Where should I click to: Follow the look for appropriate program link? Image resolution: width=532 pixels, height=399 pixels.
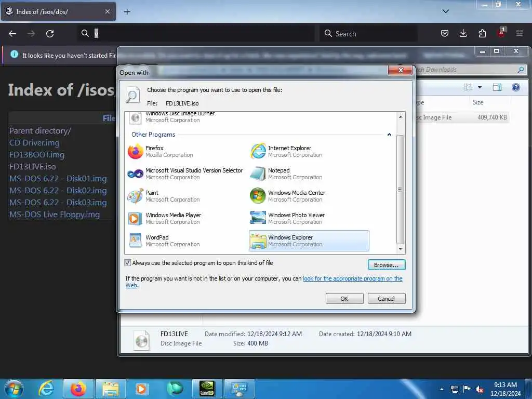point(353,278)
